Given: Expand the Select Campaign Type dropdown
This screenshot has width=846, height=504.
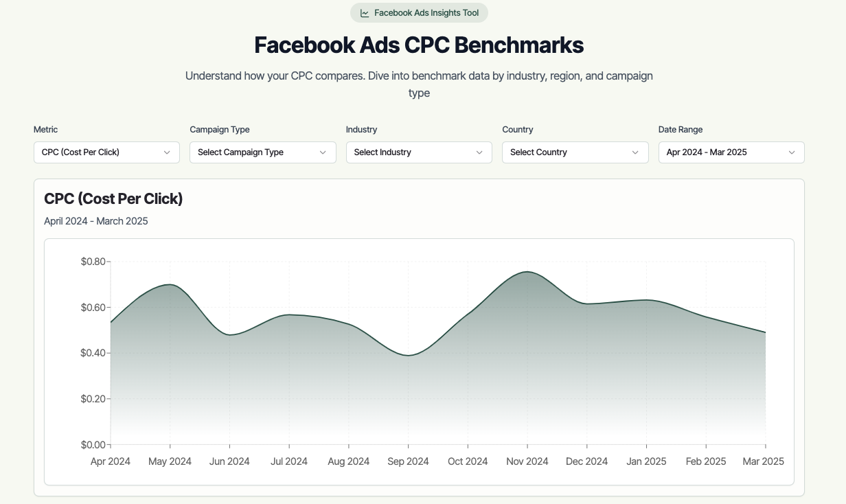Looking at the screenshot, I should pyautogui.click(x=263, y=152).
